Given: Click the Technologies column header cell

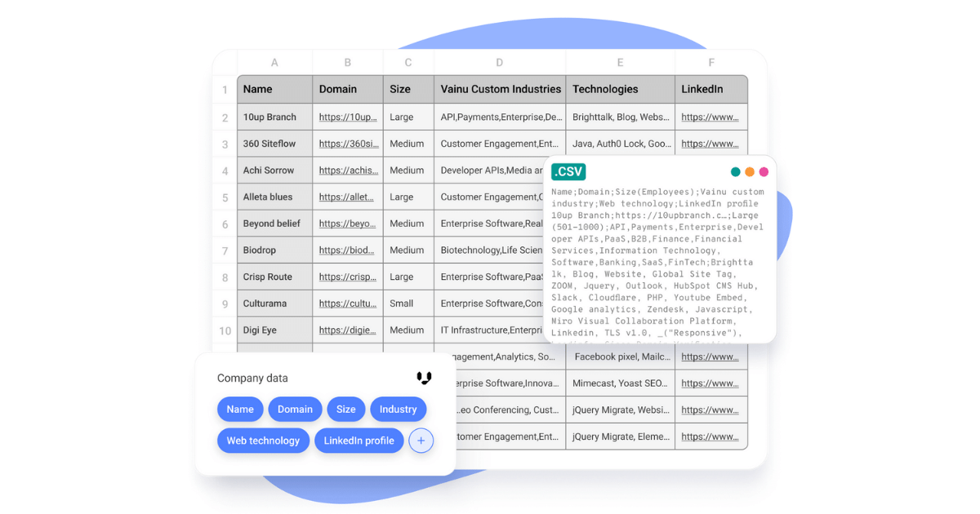Looking at the screenshot, I should [620, 89].
